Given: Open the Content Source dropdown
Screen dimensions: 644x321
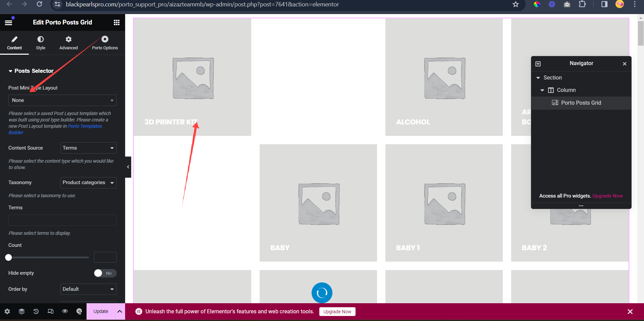Looking at the screenshot, I should (x=88, y=148).
